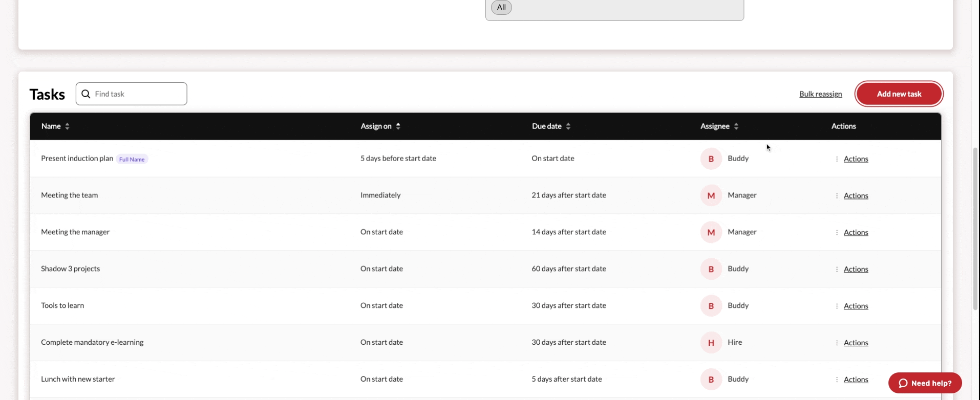Click the Add new task button

coord(899,94)
